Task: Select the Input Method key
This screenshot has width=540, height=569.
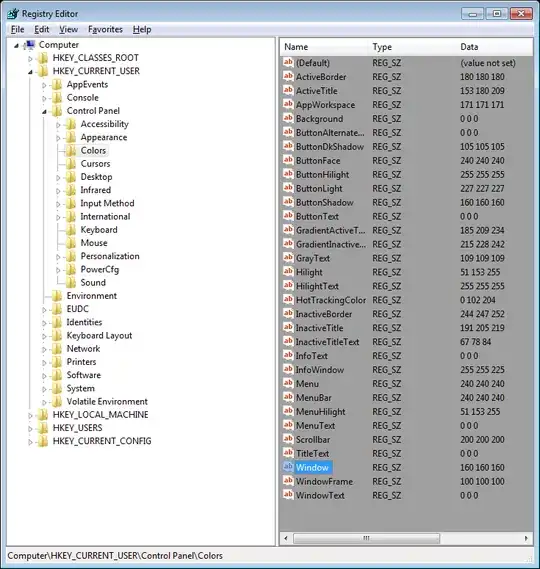Action: click(x=107, y=203)
